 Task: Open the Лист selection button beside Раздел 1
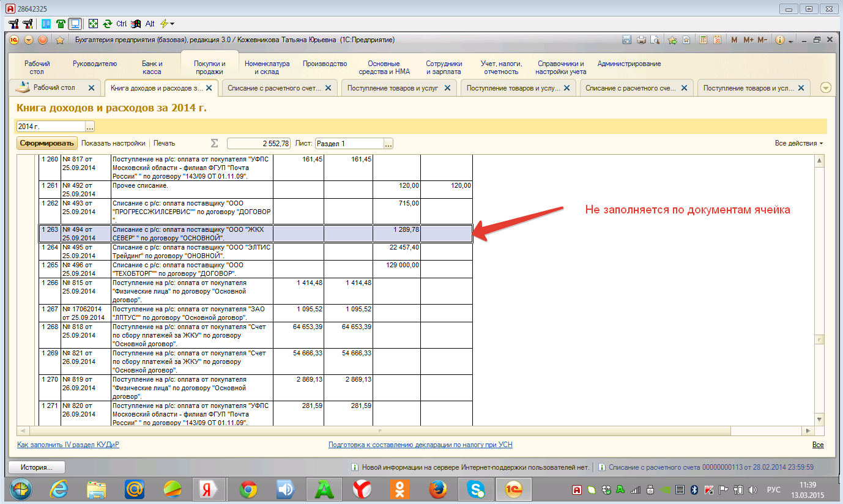[388, 144]
